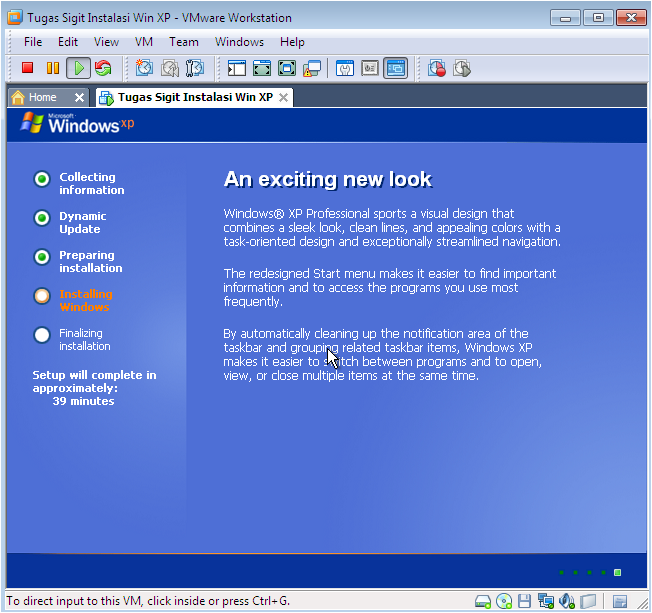Click the sound card status icon
Viewport: 652px width, 613px height.
pyautogui.click(x=566, y=601)
